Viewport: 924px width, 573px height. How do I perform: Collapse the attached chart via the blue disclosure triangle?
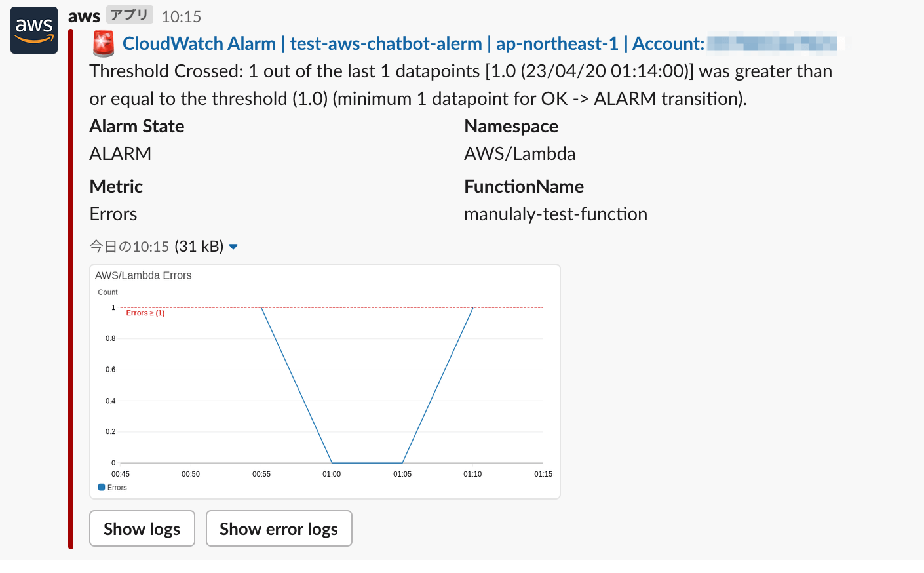tap(233, 247)
